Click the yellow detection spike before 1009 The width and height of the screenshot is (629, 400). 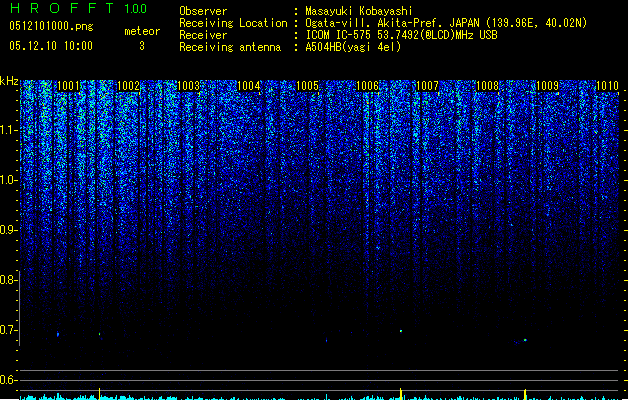(525, 394)
